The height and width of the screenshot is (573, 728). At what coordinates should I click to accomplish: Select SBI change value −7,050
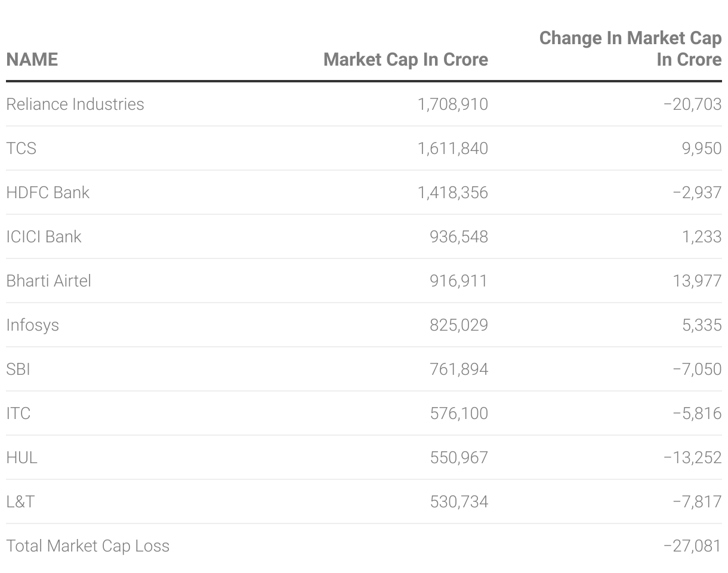pos(697,369)
